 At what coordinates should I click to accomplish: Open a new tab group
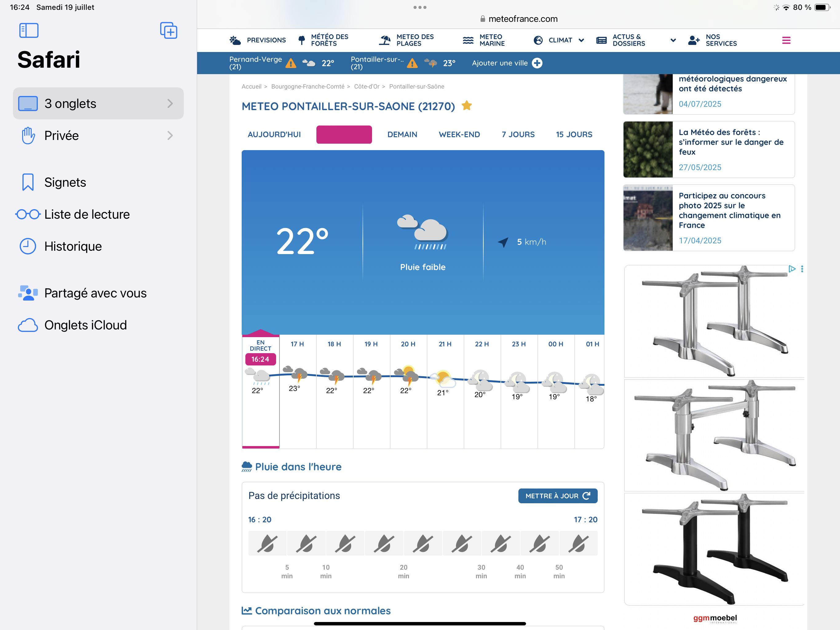[x=168, y=30]
